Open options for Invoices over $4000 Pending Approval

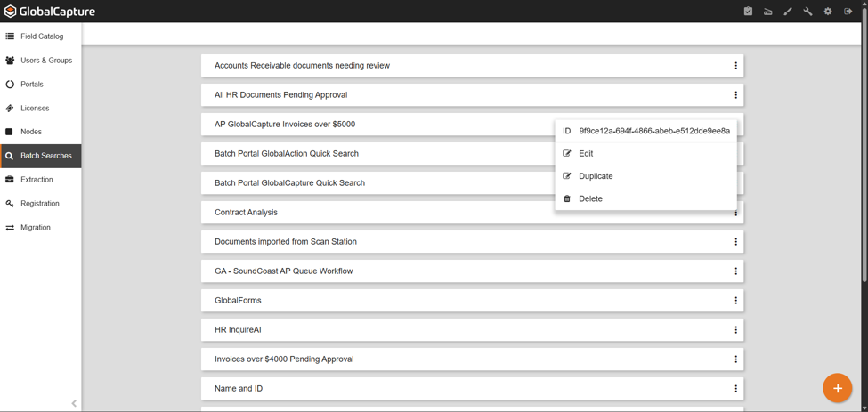pos(735,359)
